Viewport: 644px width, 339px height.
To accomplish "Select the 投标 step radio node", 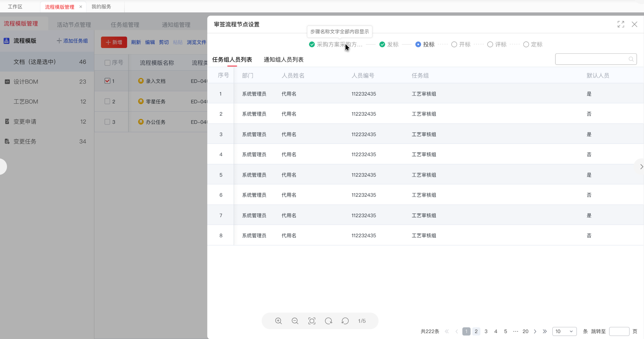I will tap(418, 45).
